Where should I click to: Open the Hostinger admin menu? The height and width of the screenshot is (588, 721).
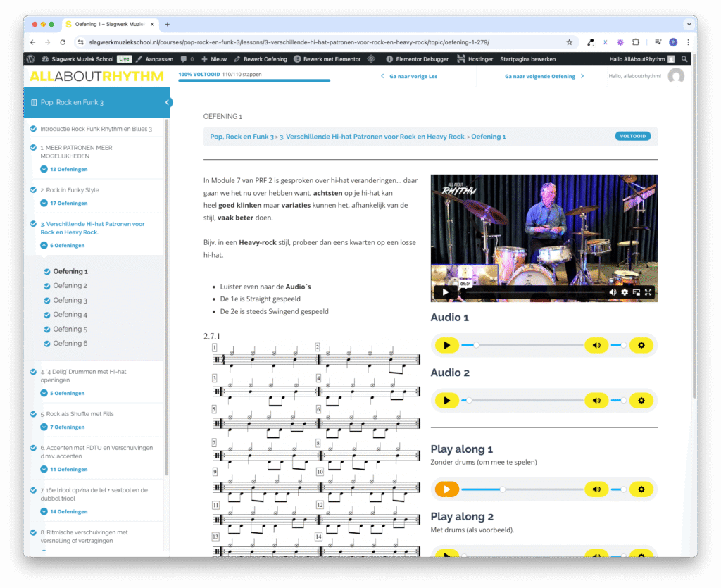pos(475,59)
